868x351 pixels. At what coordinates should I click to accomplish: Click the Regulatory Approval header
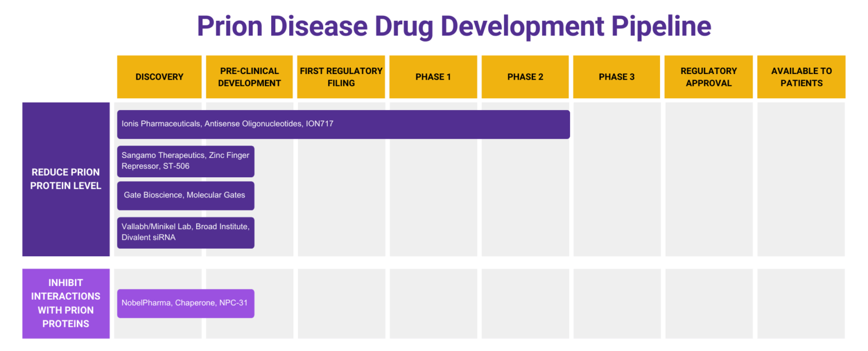tap(709, 77)
